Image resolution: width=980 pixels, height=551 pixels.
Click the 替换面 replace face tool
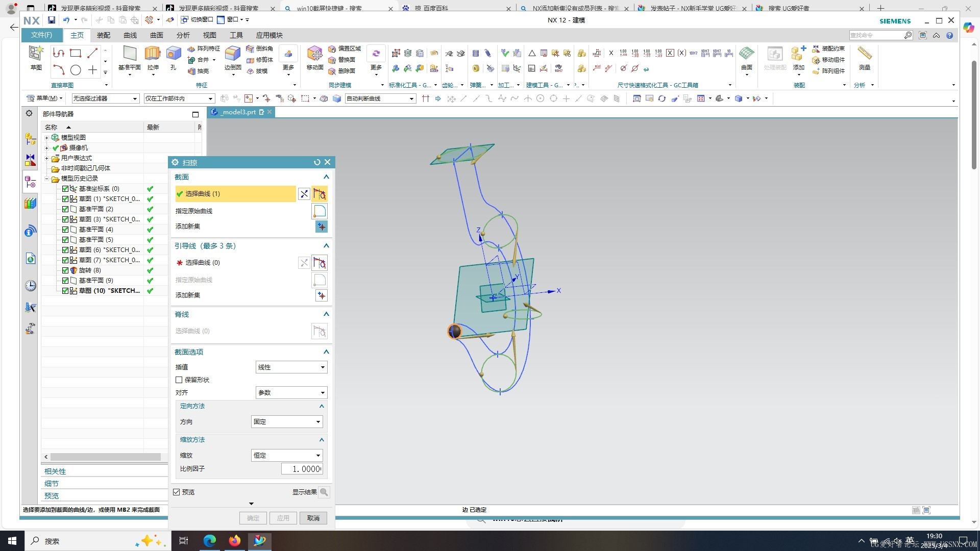(x=342, y=60)
